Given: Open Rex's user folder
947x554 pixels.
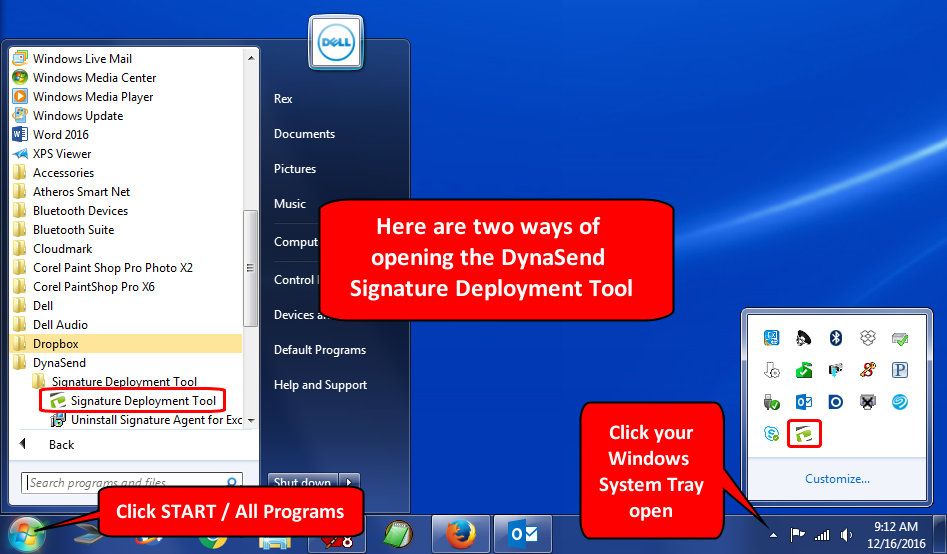Looking at the screenshot, I should (283, 98).
